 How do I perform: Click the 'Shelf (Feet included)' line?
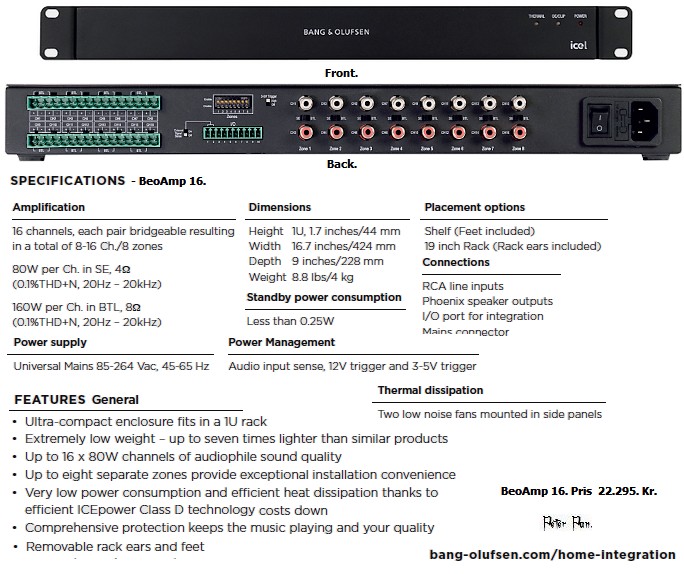(479, 231)
